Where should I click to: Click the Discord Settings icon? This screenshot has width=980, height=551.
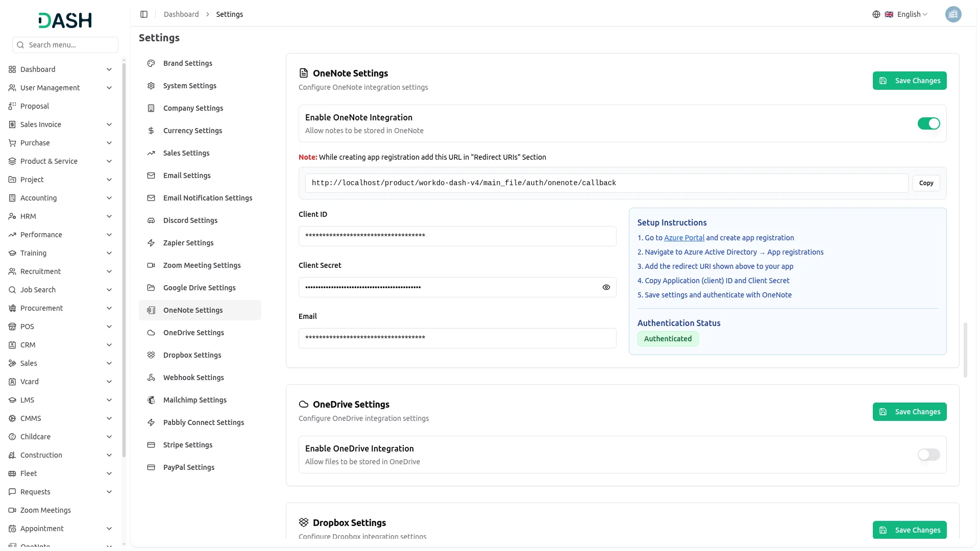151,220
